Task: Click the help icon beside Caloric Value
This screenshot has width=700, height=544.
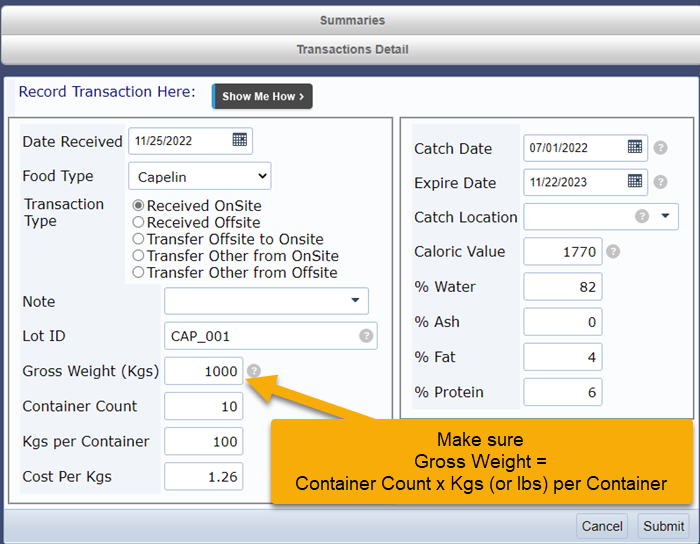Action: pyautogui.click(x=613, y=252)
